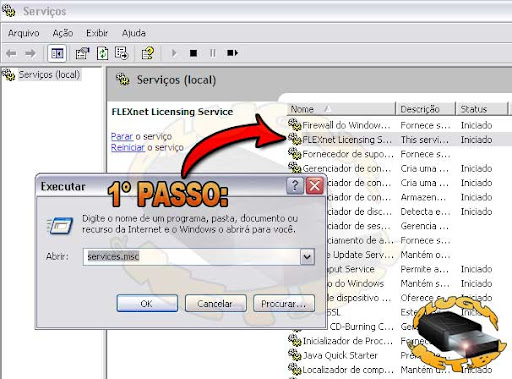
Task: Open the Properties toolbar icon
Action: tap(82, 53)
